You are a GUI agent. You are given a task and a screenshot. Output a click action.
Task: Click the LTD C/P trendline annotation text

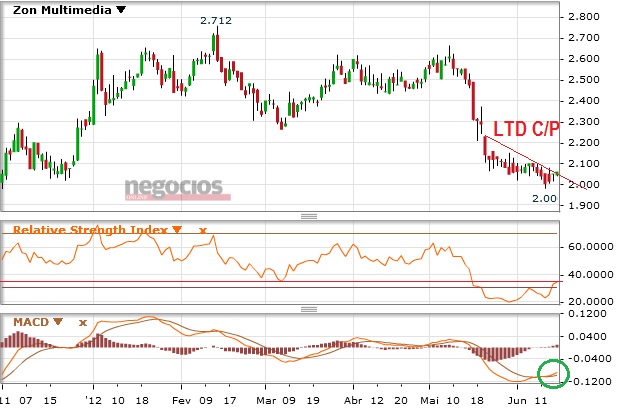[x=526, y=129]
